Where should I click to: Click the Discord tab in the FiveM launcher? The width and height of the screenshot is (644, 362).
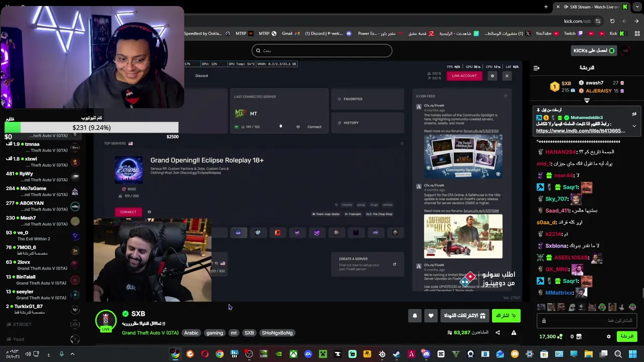[201, 76]
